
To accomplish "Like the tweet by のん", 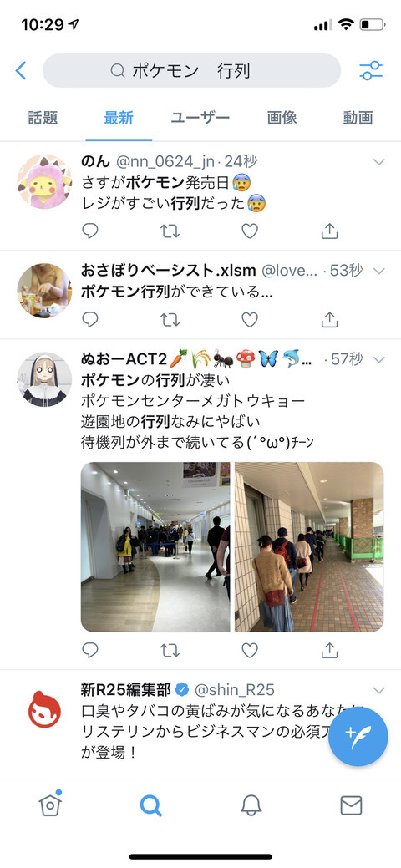I will point(250,231).
